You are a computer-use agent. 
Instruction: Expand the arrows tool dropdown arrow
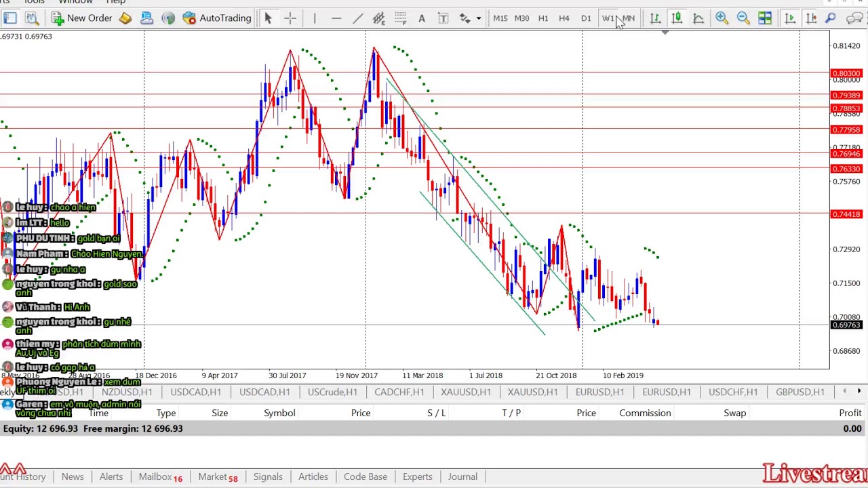pos(479,18)
